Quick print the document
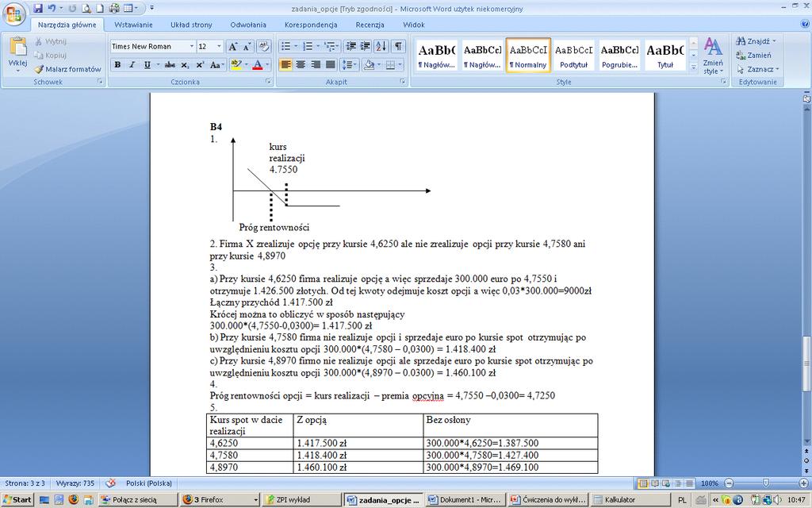The width and height of the screenshot is (812, 508). pos(114,8)
